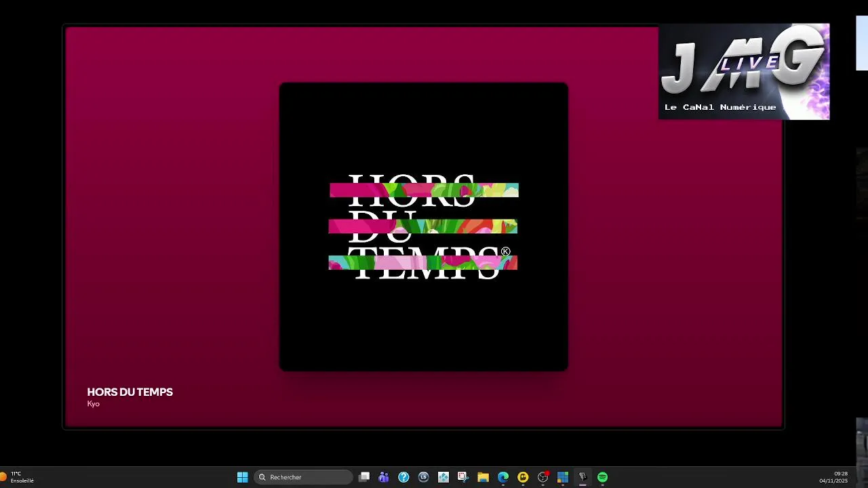Switch to OBS Studio on the taskbar

point(542,477)
